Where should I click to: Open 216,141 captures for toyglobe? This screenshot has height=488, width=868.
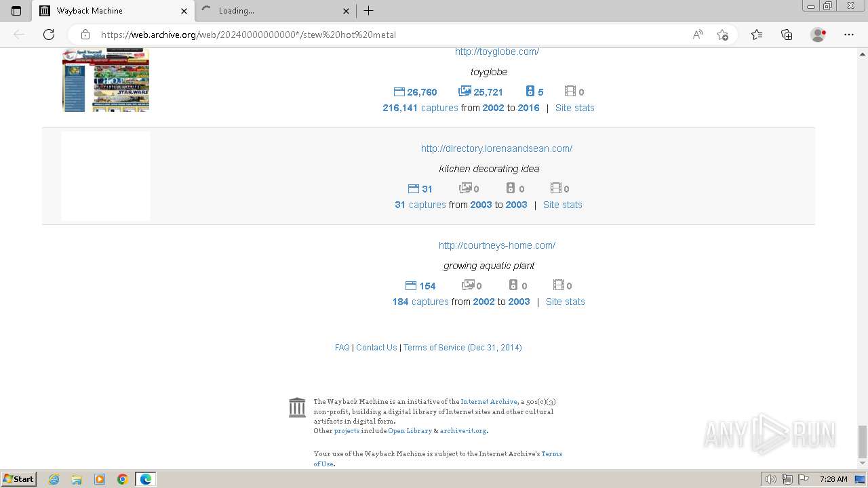pos(420,108)
